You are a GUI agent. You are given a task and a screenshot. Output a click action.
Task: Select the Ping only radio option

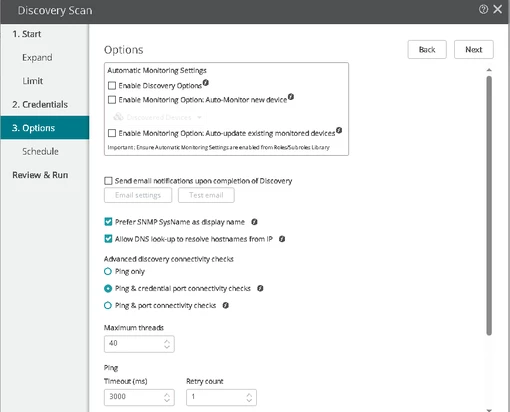click(108, 271)
